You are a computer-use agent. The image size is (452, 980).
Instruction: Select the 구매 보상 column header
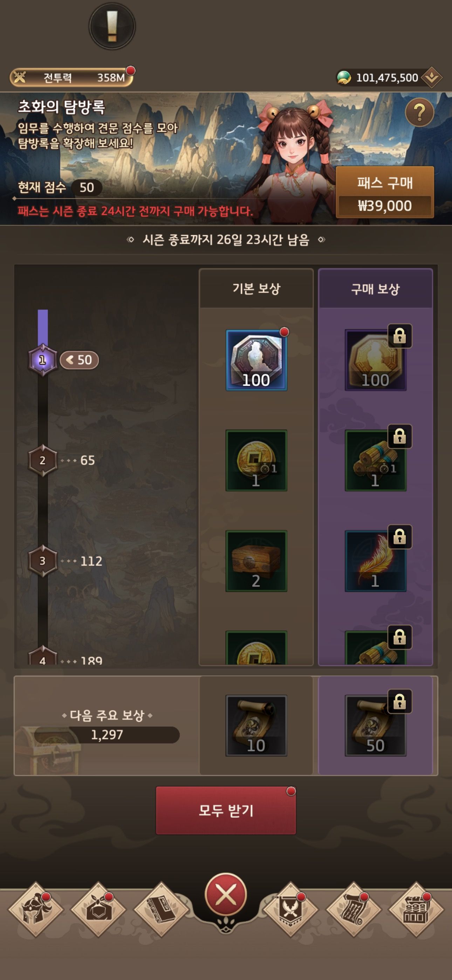(376, 288)
